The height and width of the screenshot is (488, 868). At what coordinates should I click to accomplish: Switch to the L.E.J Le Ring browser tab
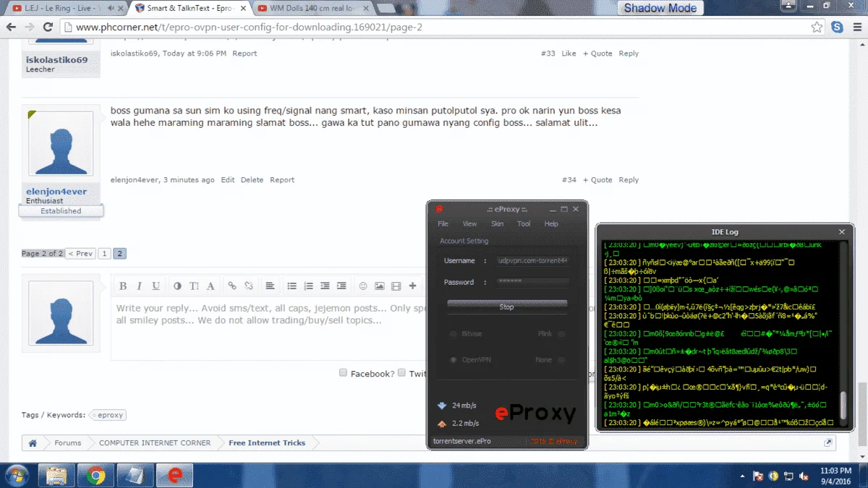pos(67,9)
